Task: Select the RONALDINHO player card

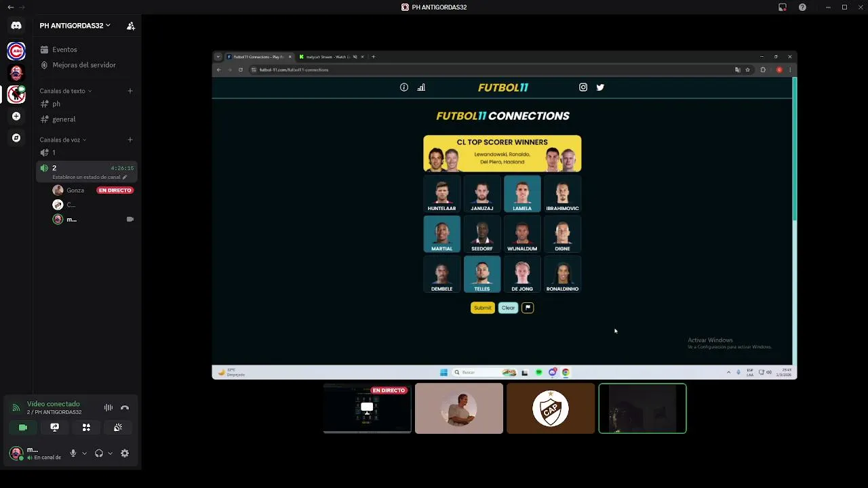Action: [x=562, y=274]
